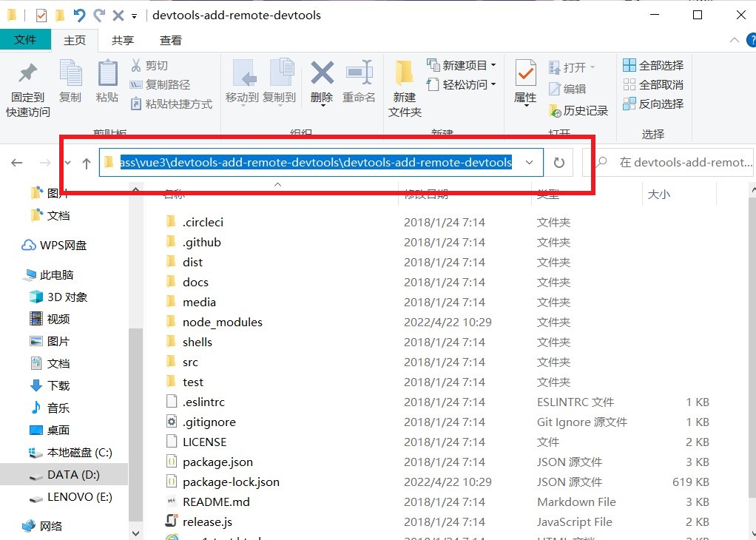Refresh the folder with the address bar icon
The width and height of the screenshot is (756, 540).
point(558,162)
